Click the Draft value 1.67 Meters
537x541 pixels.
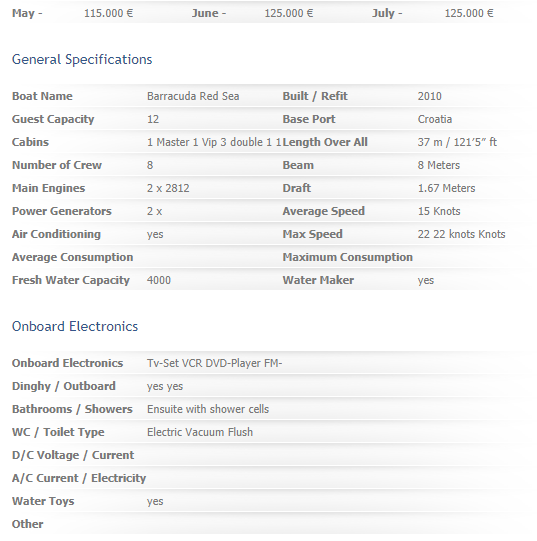446,188
